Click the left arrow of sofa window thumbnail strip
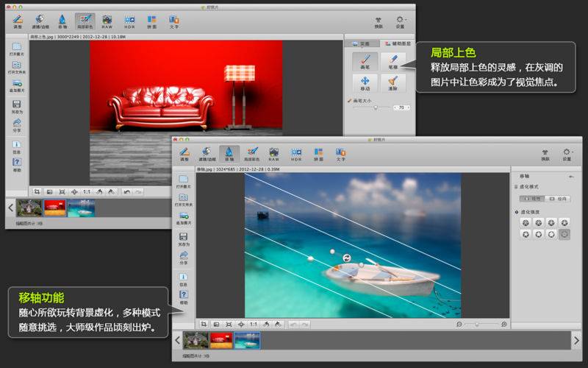Screen dimensions: 588x368 pyautogui.click(x=10, y=208)
